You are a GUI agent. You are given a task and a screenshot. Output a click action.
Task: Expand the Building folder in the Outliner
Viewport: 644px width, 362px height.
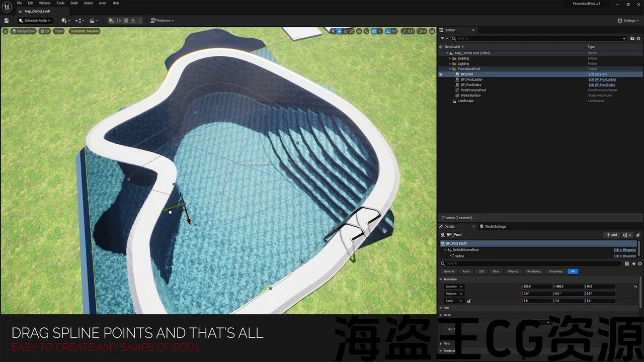450,58
